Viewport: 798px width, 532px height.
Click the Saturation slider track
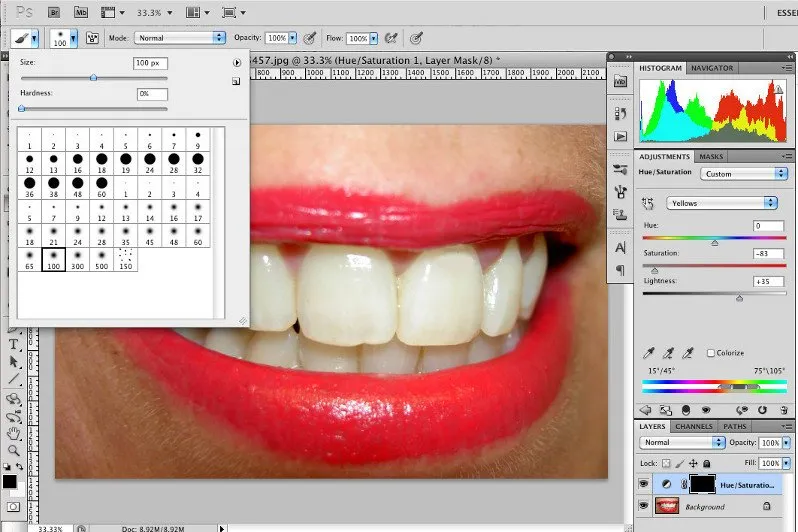tap(714, 266)
